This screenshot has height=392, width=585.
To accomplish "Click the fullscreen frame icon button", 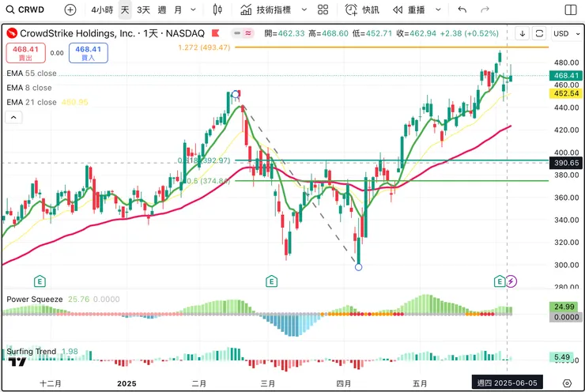I will (x=539, y=33).
